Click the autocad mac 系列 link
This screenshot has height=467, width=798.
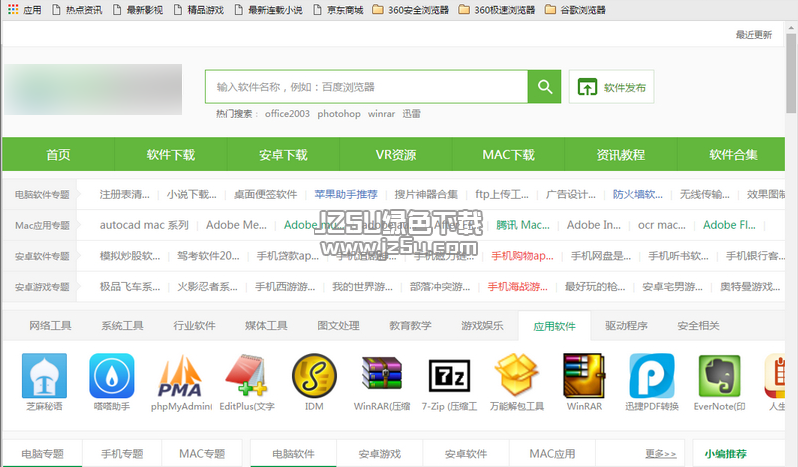click(144, 225)
